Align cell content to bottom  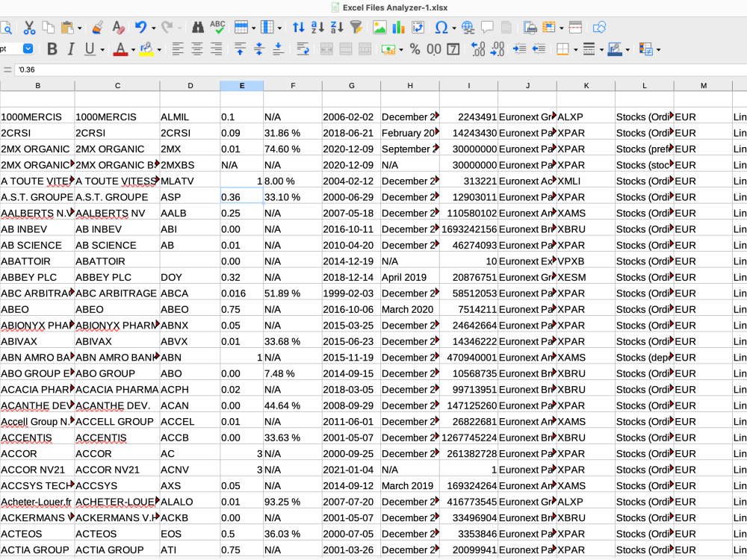(x=278, y=49)
